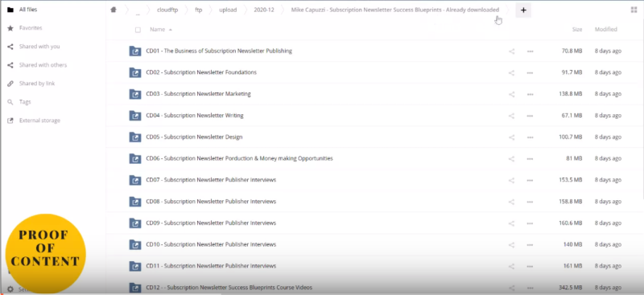Click the CD06 row's 8 days ago date
This screenshot has height=295, width=644.
click(608, 158)
